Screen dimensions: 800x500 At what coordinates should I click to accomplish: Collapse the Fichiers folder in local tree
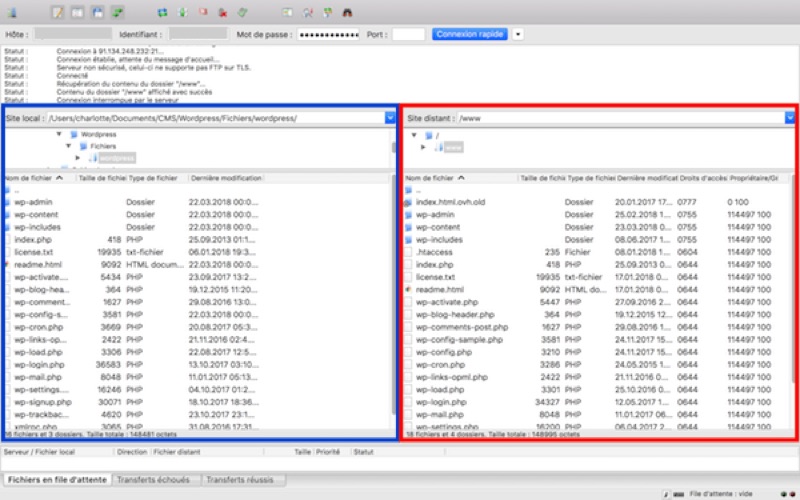(x=70, y=146)
